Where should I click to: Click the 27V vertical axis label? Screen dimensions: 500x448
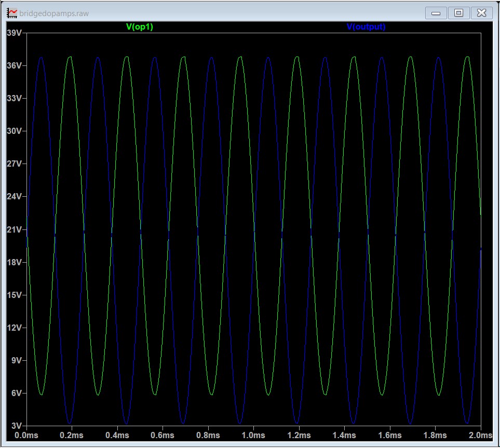(15, 164)
